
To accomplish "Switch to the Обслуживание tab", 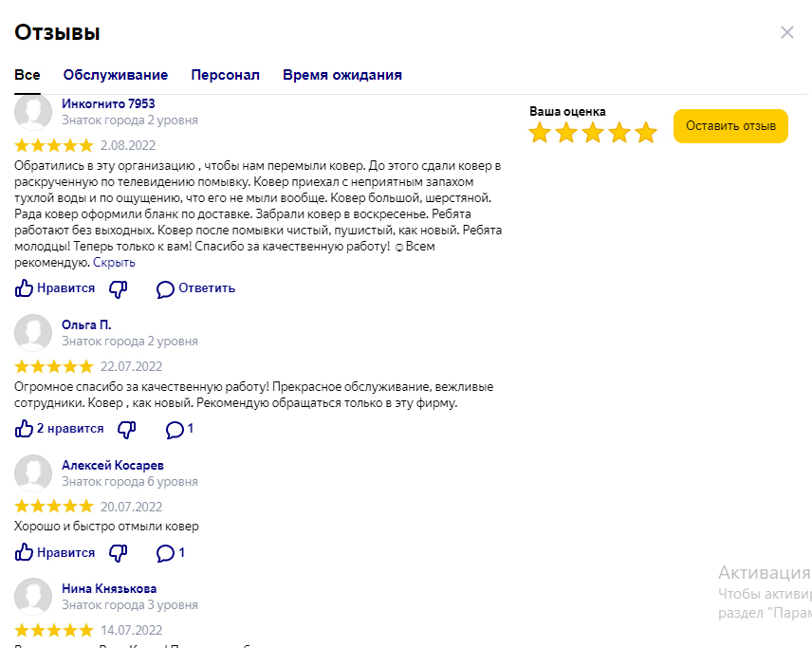I will click(x=116, y=75).
